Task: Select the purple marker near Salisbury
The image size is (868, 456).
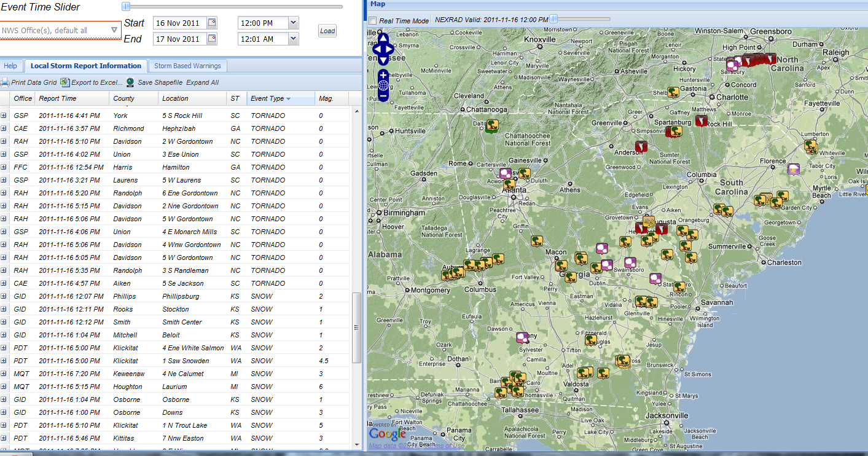Action: tap(732, 65)
